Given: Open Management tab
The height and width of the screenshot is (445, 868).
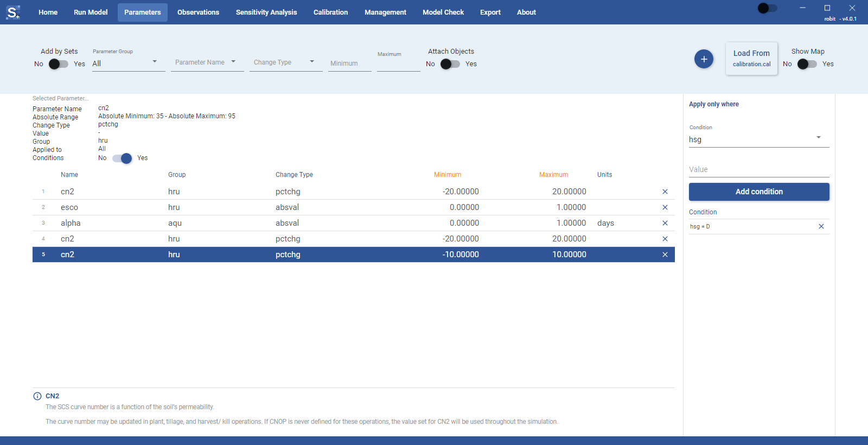Looking at the screenshot, I should [x=385, y=12].
